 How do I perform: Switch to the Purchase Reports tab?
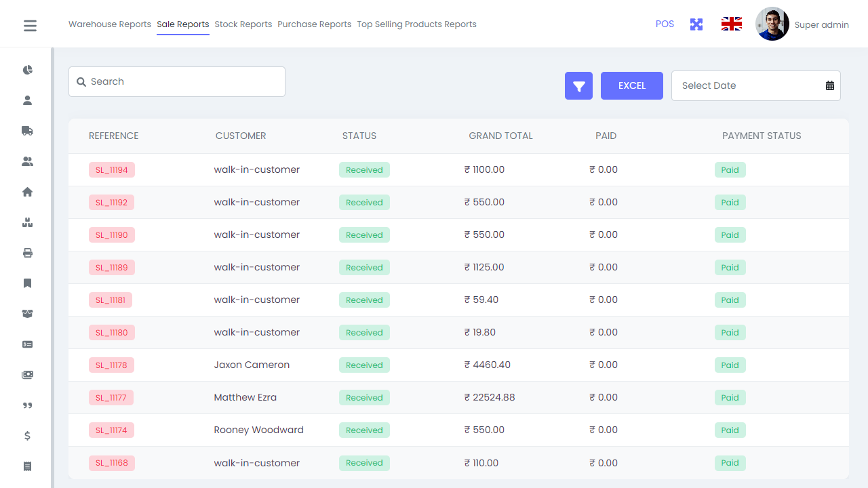coord(314,24)
